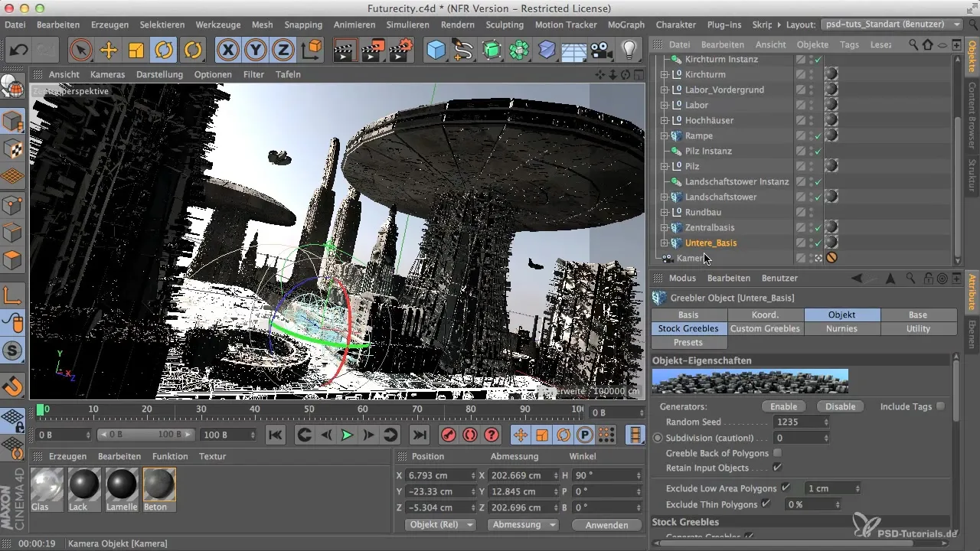
Task: Toggle Retain Input Objects checkbox
Action: click(777, 467)
